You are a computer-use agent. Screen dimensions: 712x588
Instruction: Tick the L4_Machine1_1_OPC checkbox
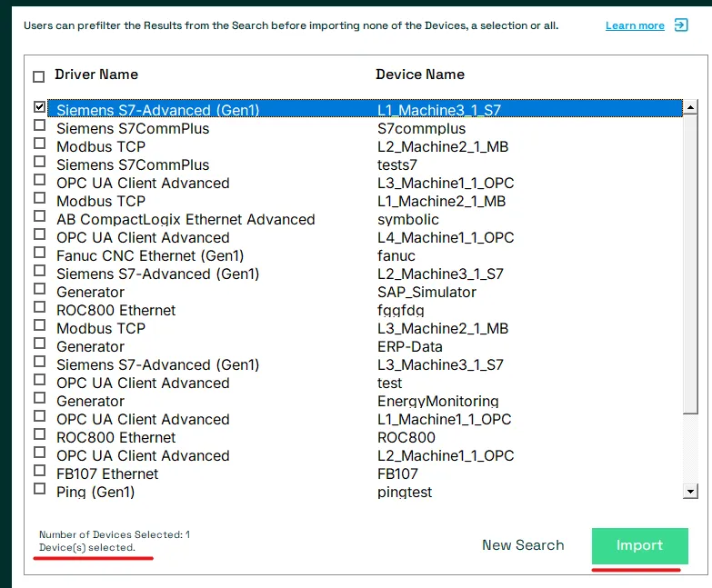39,234
